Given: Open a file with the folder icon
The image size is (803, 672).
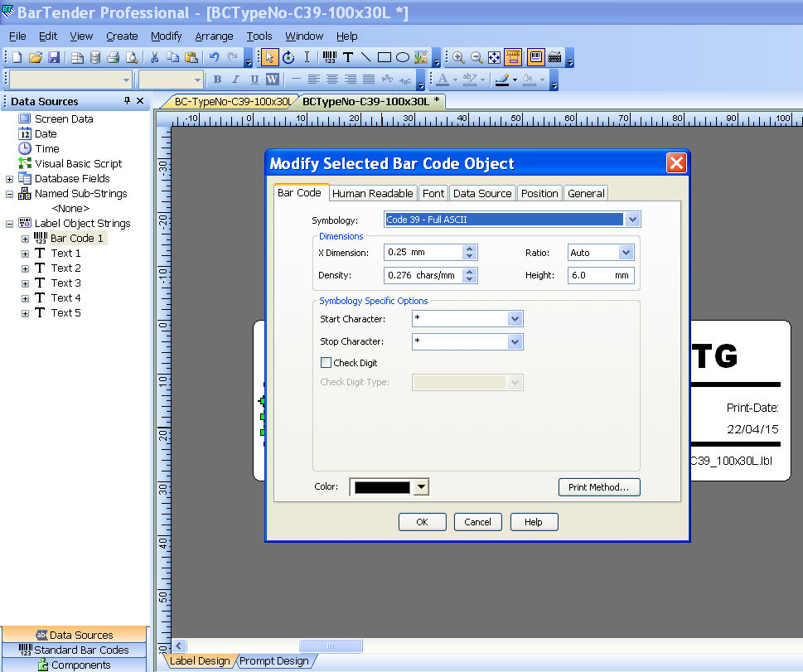Looking at the screenshot, I should click(x=36, y=57).
